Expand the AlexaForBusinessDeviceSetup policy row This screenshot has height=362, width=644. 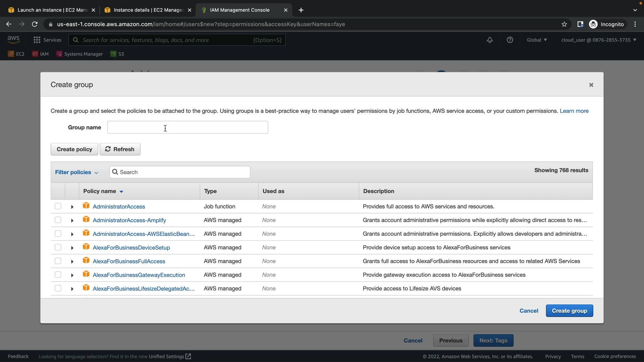pyautogui.click(x=72, y=248)
